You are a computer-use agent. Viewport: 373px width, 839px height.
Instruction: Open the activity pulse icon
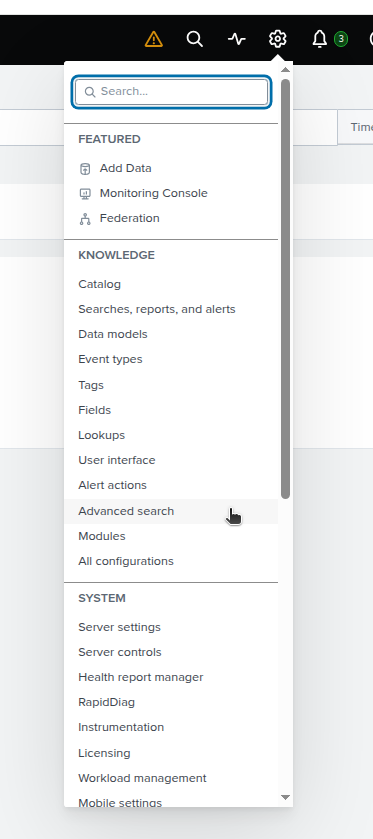[237, 39]
